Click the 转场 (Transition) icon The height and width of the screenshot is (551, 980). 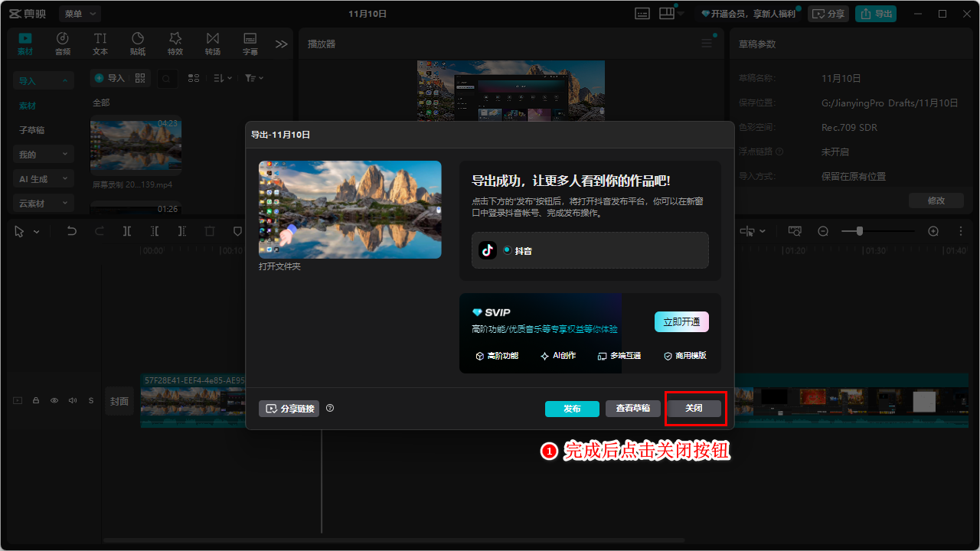point(212,44)
